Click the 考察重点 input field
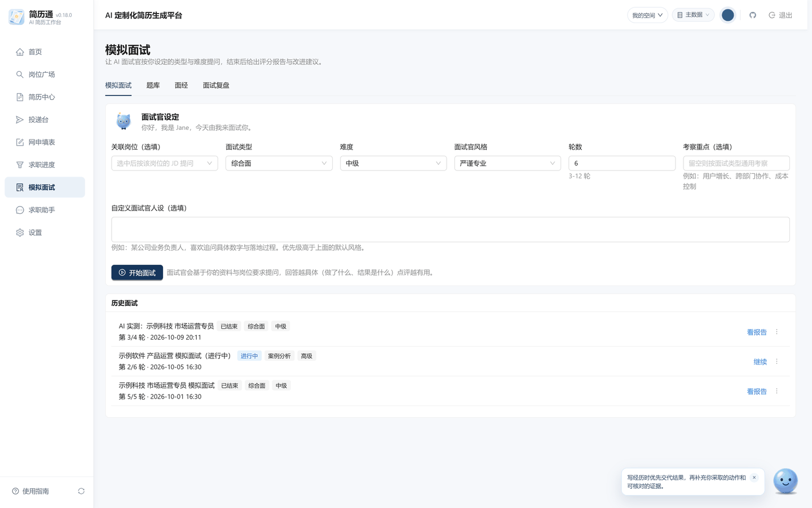The height and width of the screenshot is (508, 812). 736,163
